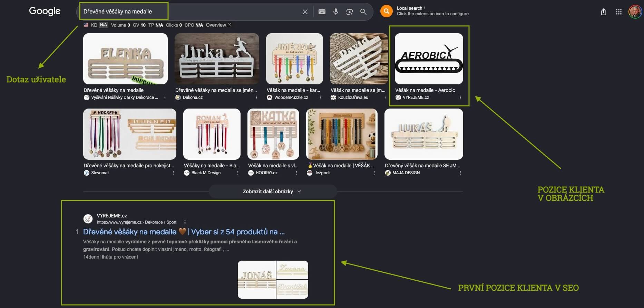The image size is (644, 308).
Task: Open the orange Local search extension icon
Action: [387, 11]
